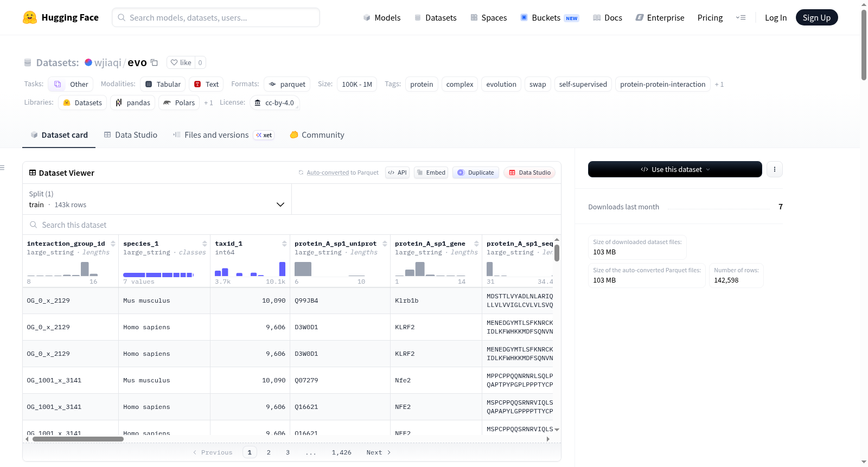Viewport: 868px width, 467px height.
Task: Click the heart like button
Action: point(181,62)
